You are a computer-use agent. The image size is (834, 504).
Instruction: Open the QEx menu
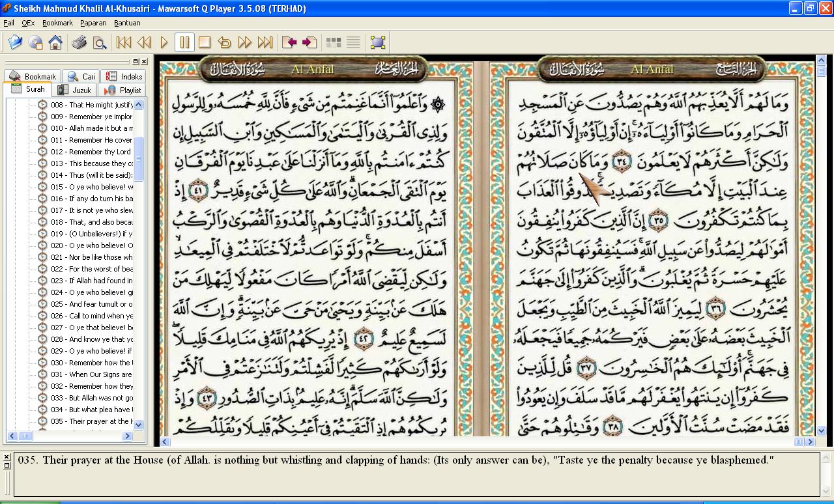tap(28, 23)
